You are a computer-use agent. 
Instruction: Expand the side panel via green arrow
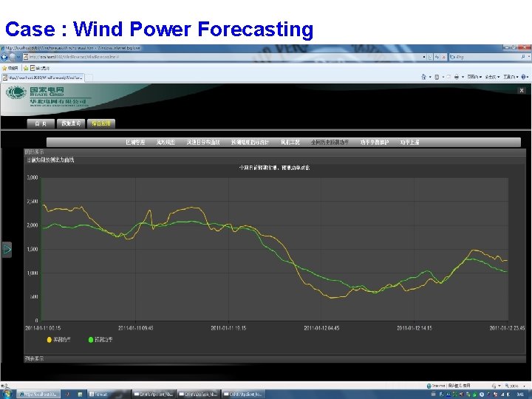7,250
